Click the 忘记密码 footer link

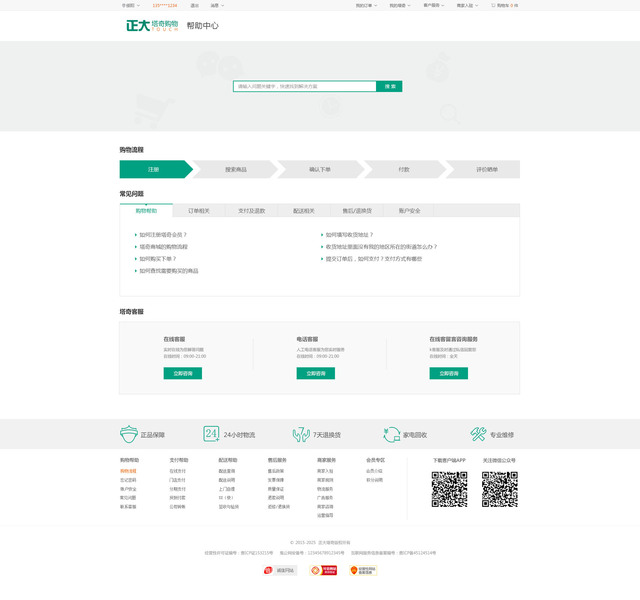pos(128,480)
